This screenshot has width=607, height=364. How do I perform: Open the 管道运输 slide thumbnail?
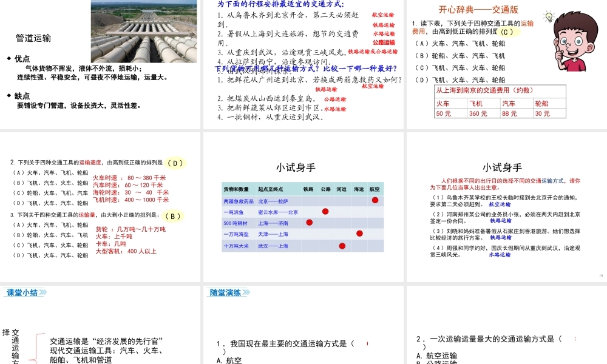[x=100, y=64]
